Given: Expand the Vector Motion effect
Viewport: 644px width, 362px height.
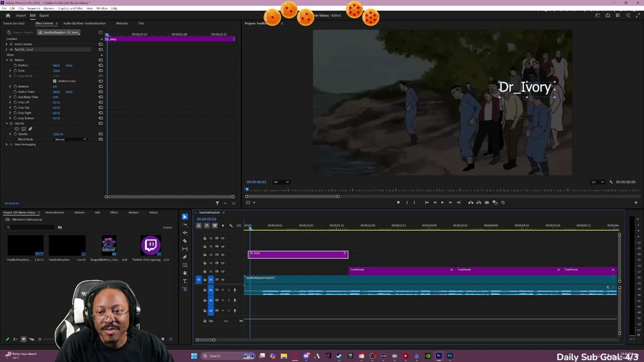Looking at the screenshot, I should pyautogui.click(x=7, y=44).
